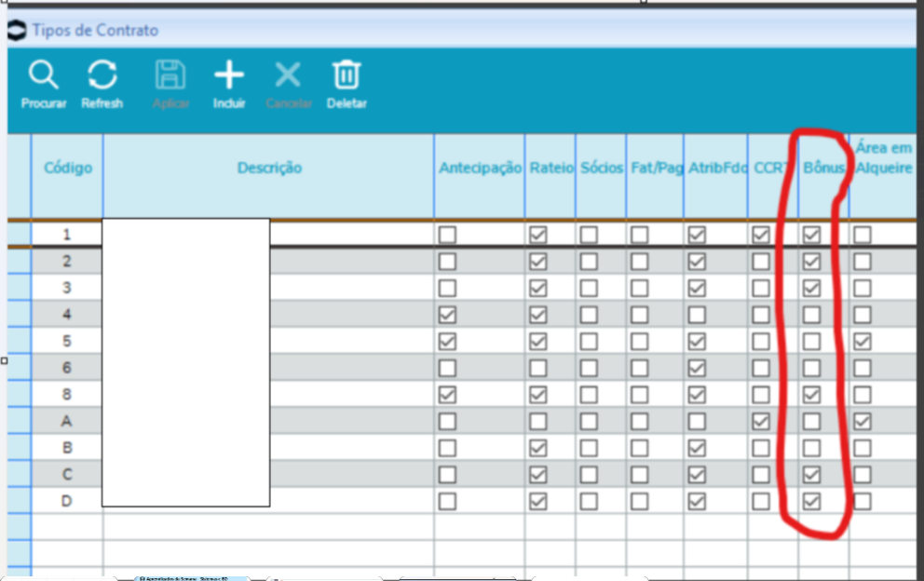Enable Rateio for code 6
This screenshot has width=924, height=581.
click(x=537, y=368)
